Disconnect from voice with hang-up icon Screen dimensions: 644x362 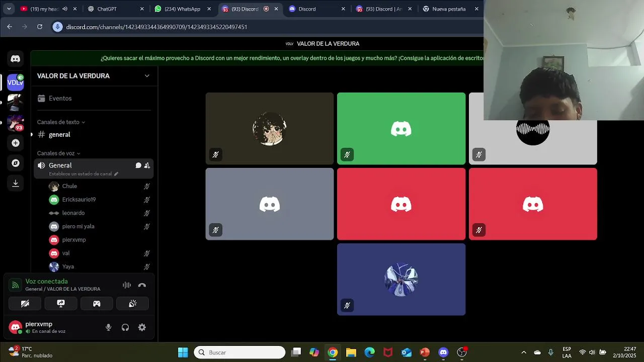click(x=142, y=285)
